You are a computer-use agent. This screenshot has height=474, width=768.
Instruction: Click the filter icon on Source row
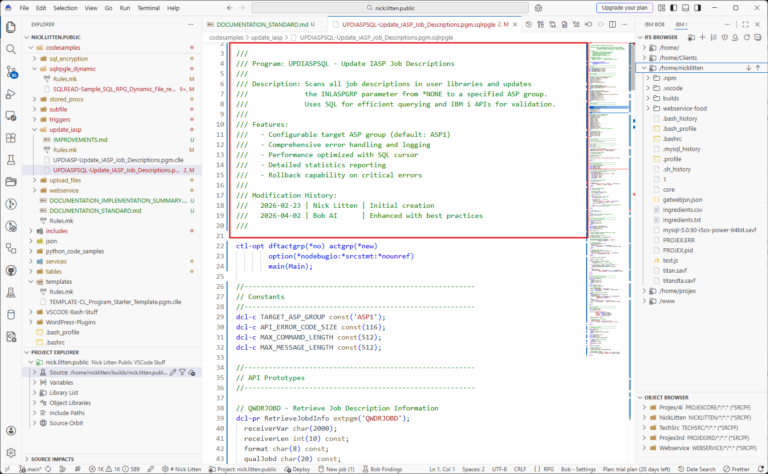coord(182,373)
